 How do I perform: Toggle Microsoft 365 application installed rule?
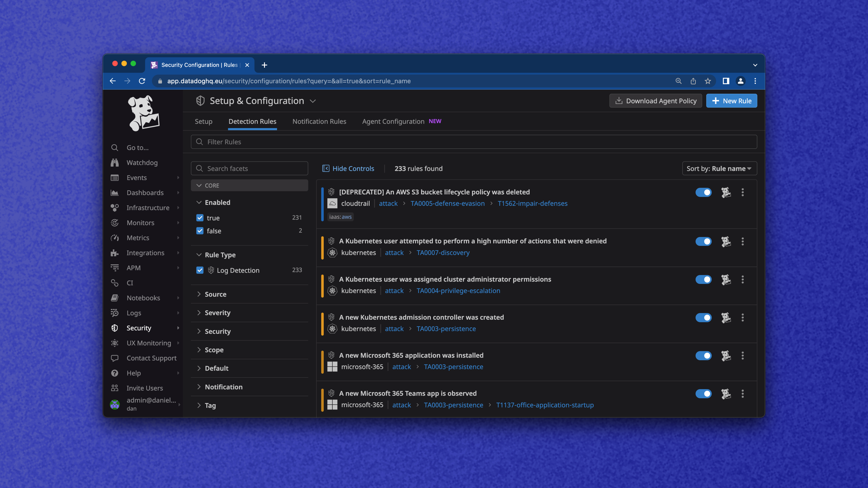[x=704, y=356]
